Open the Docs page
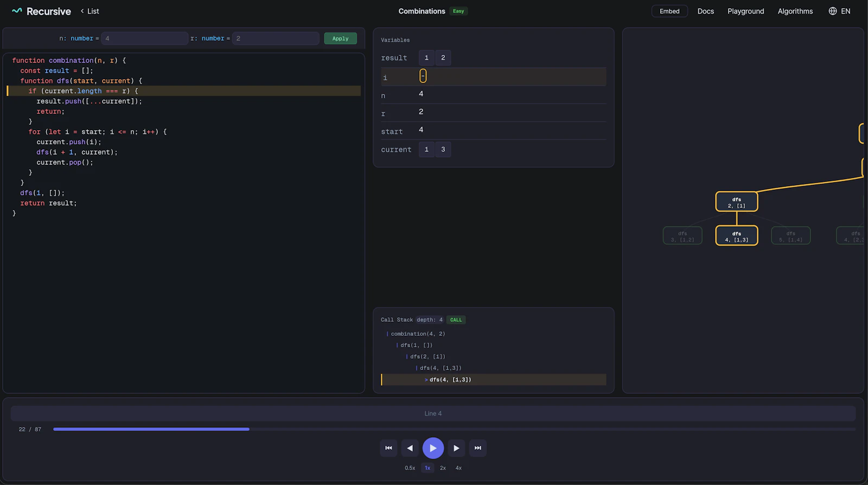This screenshot has width=868, height=485. (706, 11)
